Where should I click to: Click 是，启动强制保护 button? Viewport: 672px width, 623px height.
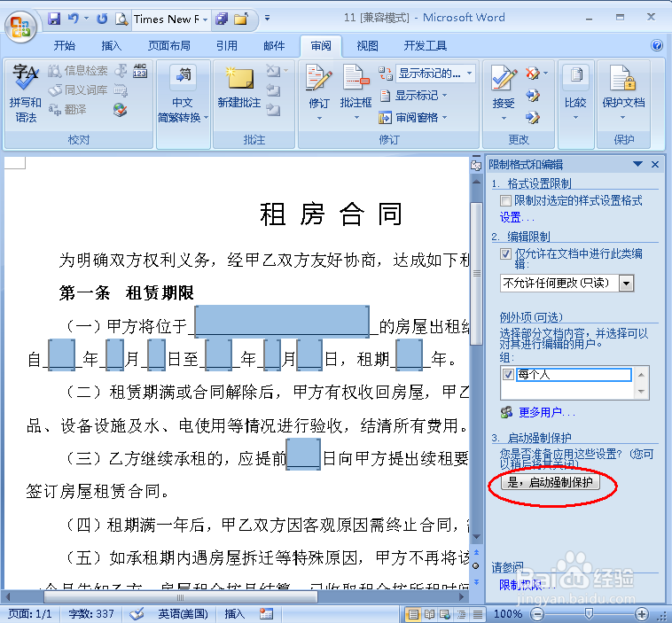tap(551, 482)
